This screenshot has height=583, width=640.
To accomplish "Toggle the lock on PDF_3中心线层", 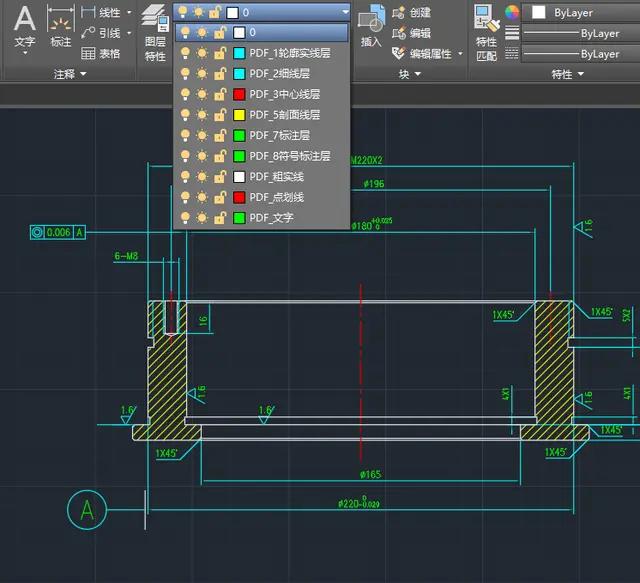I will [x=218, y=94].
